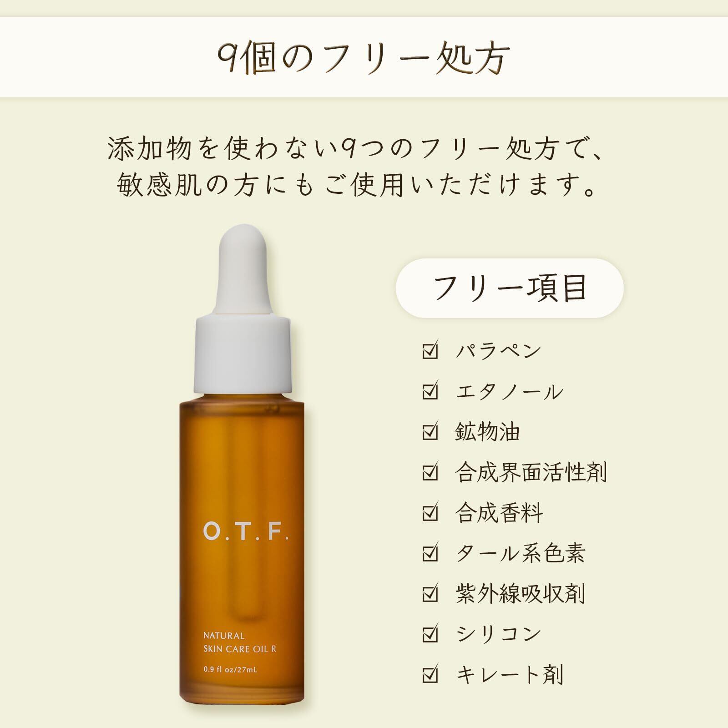
Task: Check the キレート剤 checkbox
Action: click(x=430, y=674)
